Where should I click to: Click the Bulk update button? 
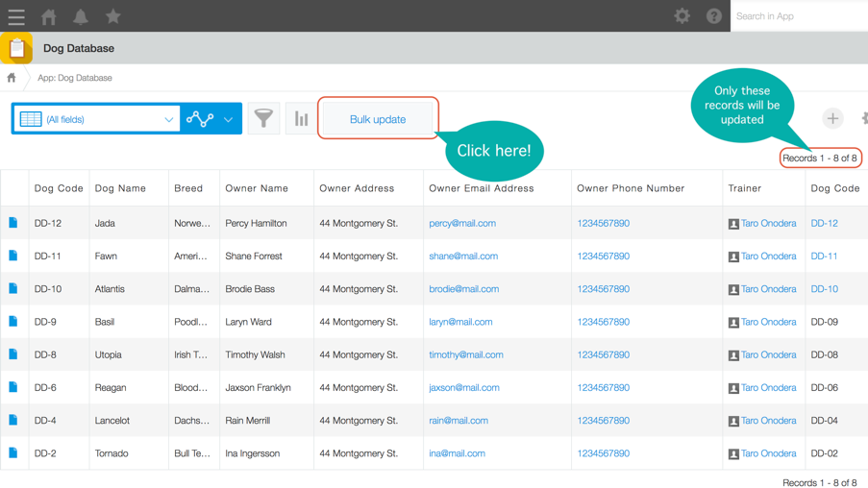[x=378, y=119]
